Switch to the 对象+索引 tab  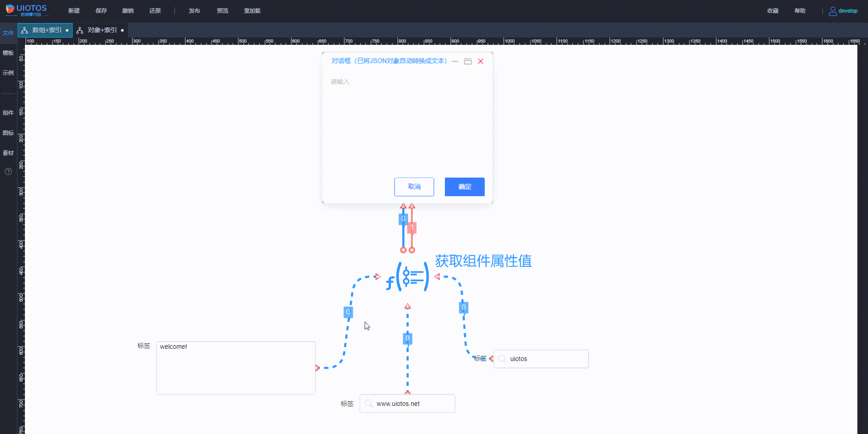[100, 30]
